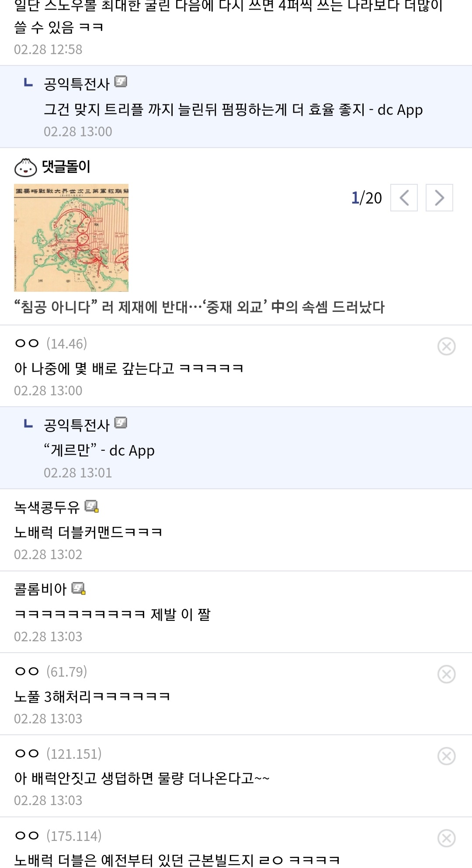Open the “침공 아니다” news headline link
This screenshot has height=868, width=472.
pyautogui.click(x=199, y=307)
